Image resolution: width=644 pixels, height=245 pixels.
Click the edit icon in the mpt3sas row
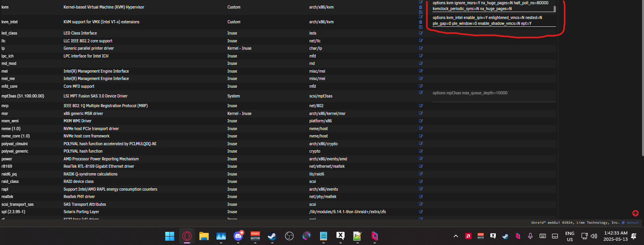[421, 92]
